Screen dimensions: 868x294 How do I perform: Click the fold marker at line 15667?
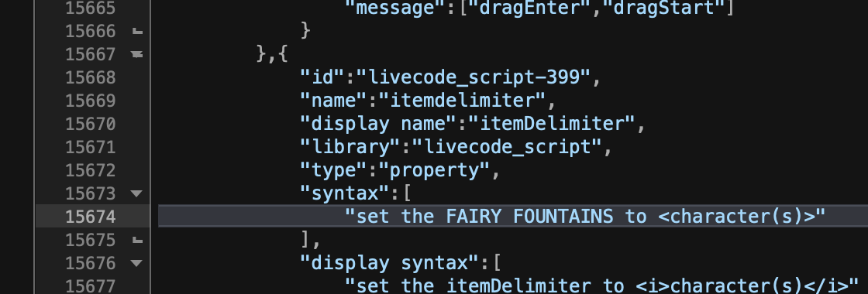click(x=136, y=54)
